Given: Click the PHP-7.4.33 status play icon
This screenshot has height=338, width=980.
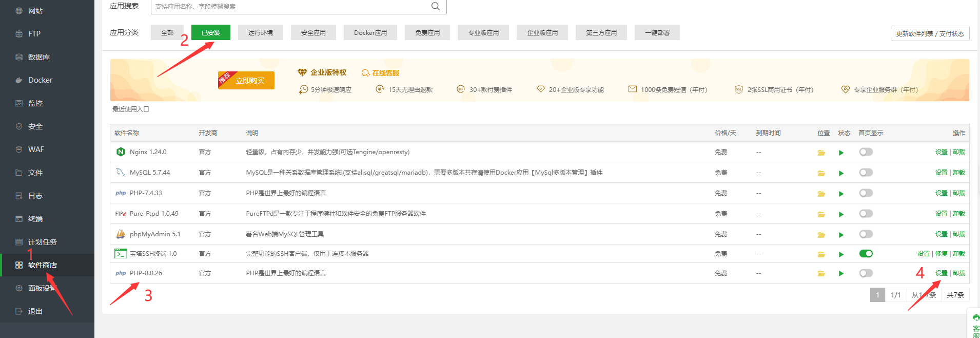Looking at the screenshot, I should pyautogui.click(x=841, y=194).
